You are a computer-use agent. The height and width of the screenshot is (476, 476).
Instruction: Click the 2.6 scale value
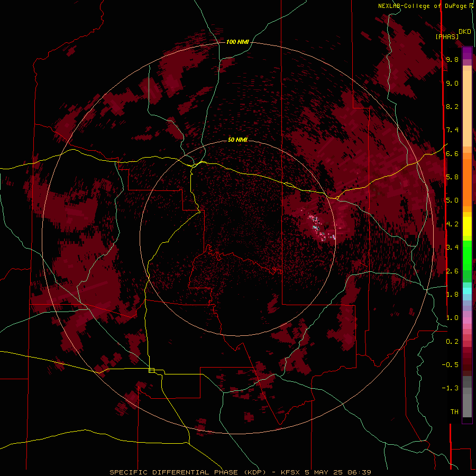pyautogui.click(x=452, y=271)
